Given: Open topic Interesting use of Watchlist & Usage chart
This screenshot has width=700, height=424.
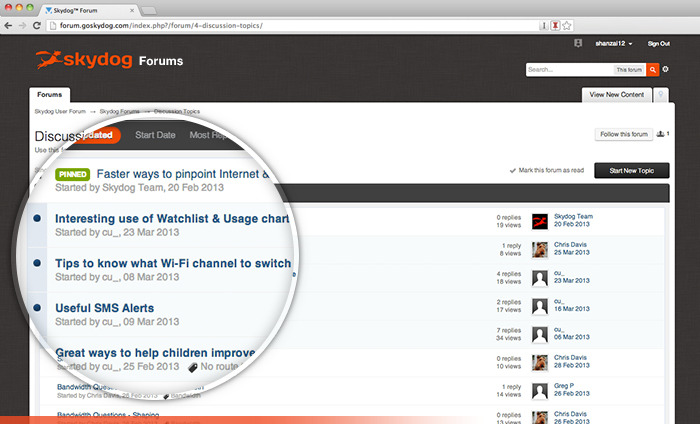Looking at the screenshot, I should (x=172, y=218).
